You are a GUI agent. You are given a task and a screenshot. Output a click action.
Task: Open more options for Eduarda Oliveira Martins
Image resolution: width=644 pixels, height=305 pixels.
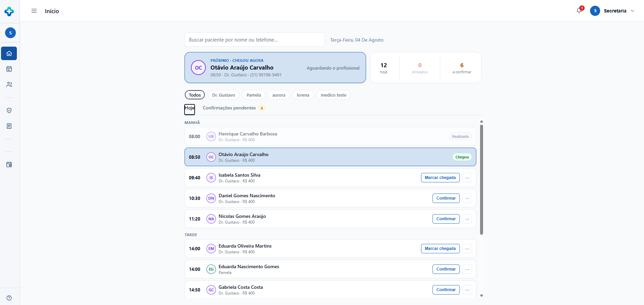467,249
